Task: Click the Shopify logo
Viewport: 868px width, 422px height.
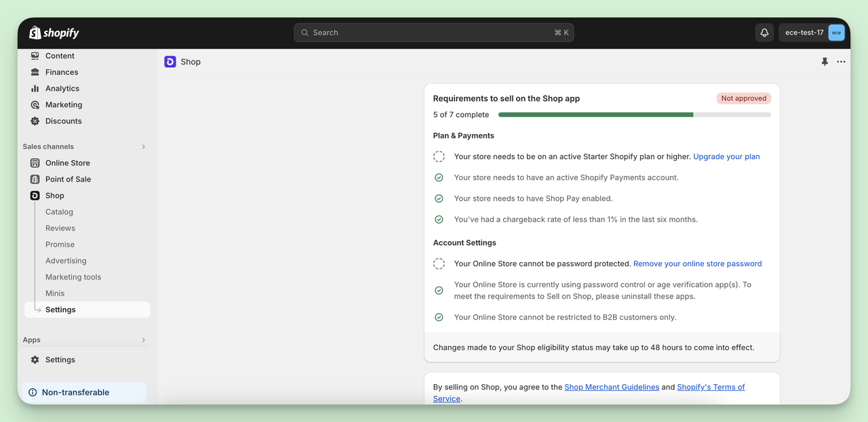Action: click(x=54, y=33)
